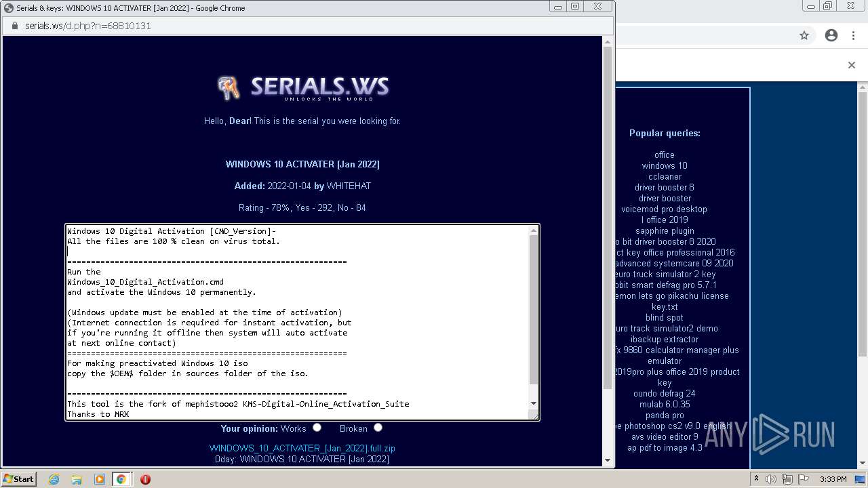Download WINDOWS_10_ACTIVATER_[Jan_2022].full.zip link
This screenshot has width=868, height=488.
pyautogui.click(x=302, y=448)
